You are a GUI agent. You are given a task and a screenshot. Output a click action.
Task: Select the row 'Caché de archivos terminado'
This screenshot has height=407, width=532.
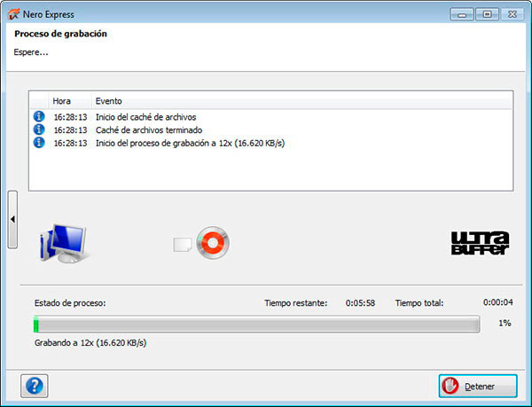[x=270, y=129]
